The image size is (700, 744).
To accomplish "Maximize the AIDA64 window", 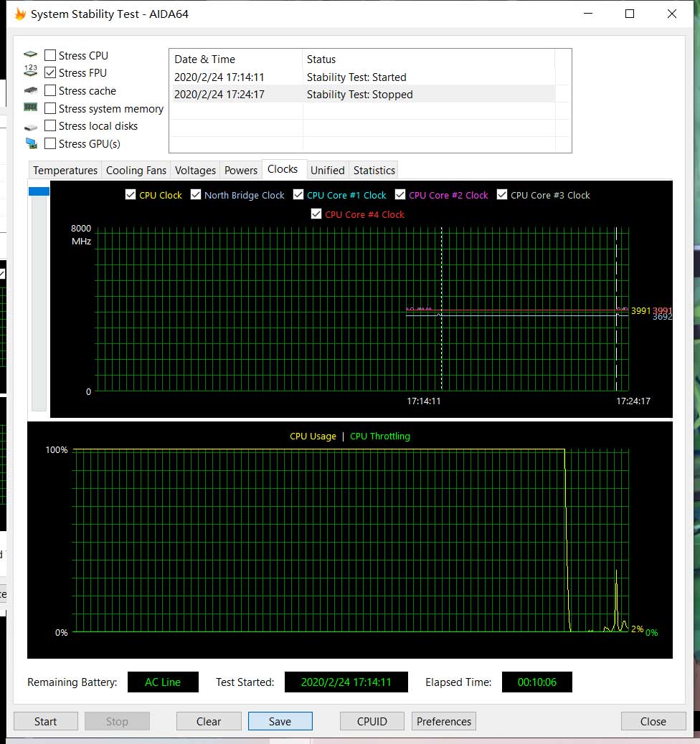I will (630, 14).
